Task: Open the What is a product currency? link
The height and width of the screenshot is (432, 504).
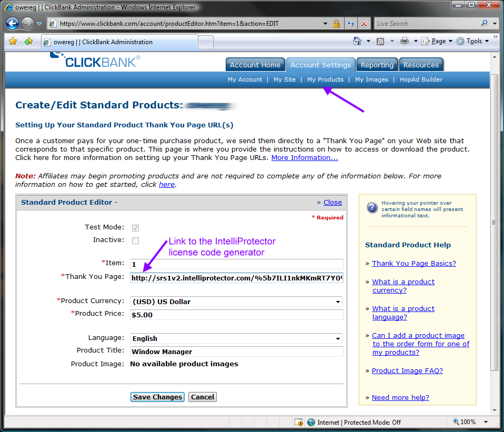Action: (404, 286)
